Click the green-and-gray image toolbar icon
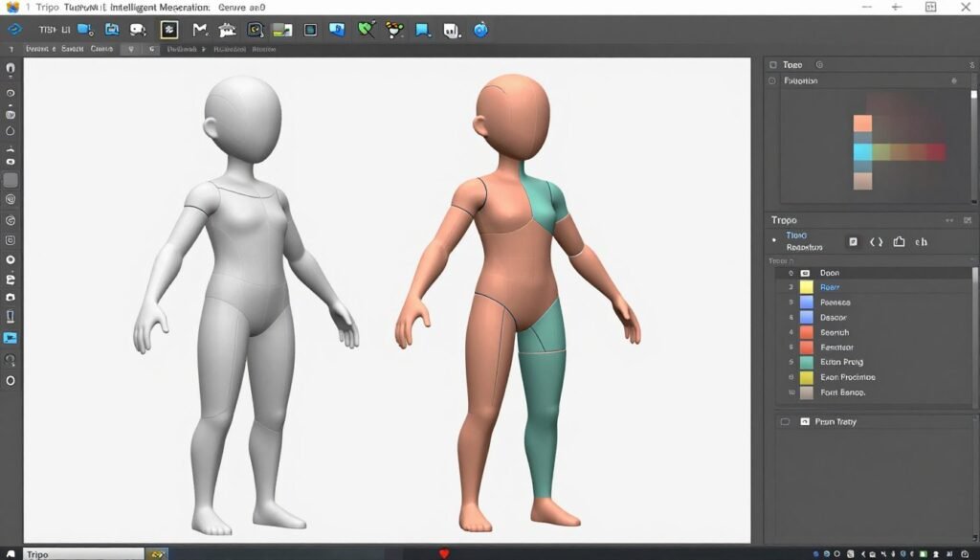Viewport: 980px width, 560px height. click(x=282, y=30)
